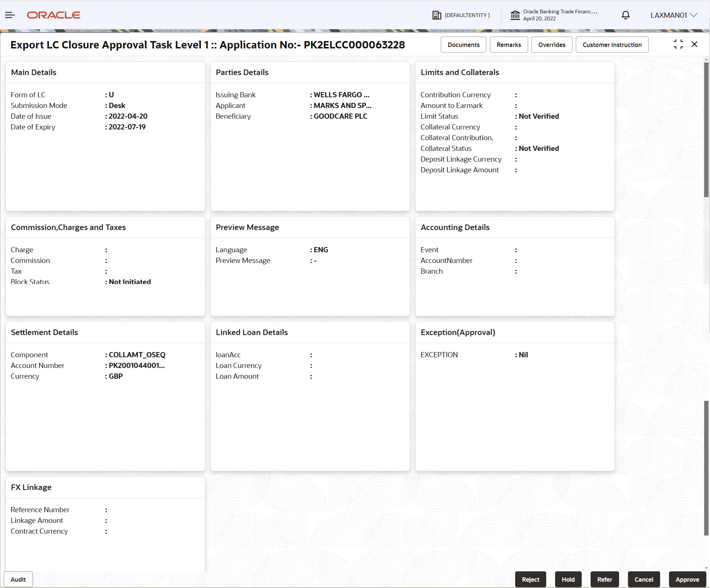The width and height of the screenshot is (710, 588).
Task: View Remarks for the application
Action: pyautogui.click(x=508, y=44)
